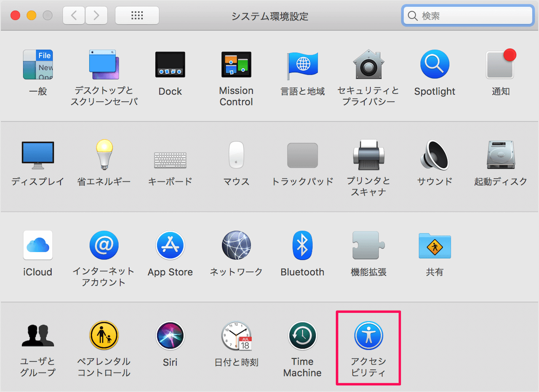The width and height of the screenshot is (539, 392).
Task: Open アクセシビリティ (Accessibility) icon
Action: click(368, 336)
